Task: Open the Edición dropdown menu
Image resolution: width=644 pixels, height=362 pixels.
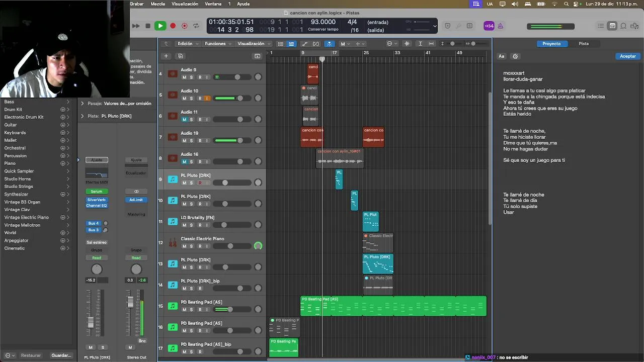Action: tap(187, 44)
